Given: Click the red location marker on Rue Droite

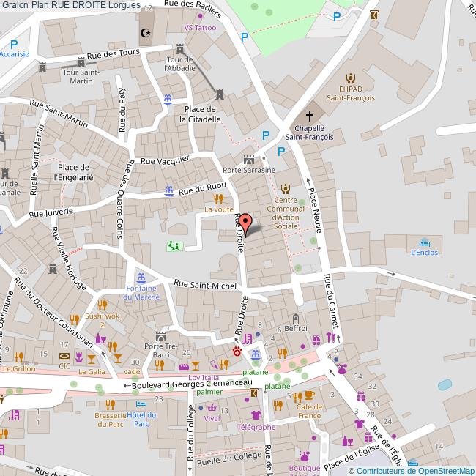Looking at the screenshot, I should click(246, 223).
